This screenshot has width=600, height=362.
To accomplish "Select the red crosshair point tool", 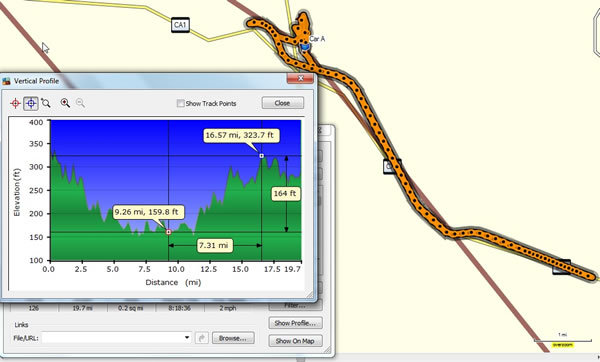I will point(15,103).
